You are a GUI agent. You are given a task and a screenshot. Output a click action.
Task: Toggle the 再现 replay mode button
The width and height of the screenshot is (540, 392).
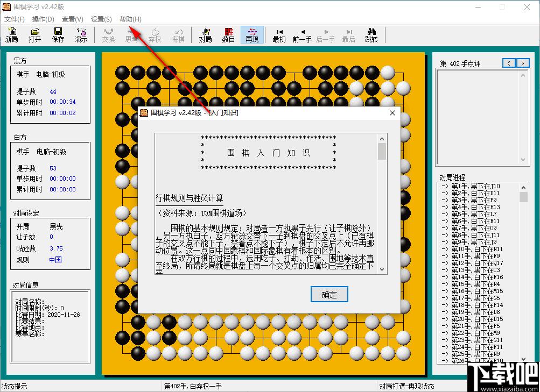click(252, 35)
